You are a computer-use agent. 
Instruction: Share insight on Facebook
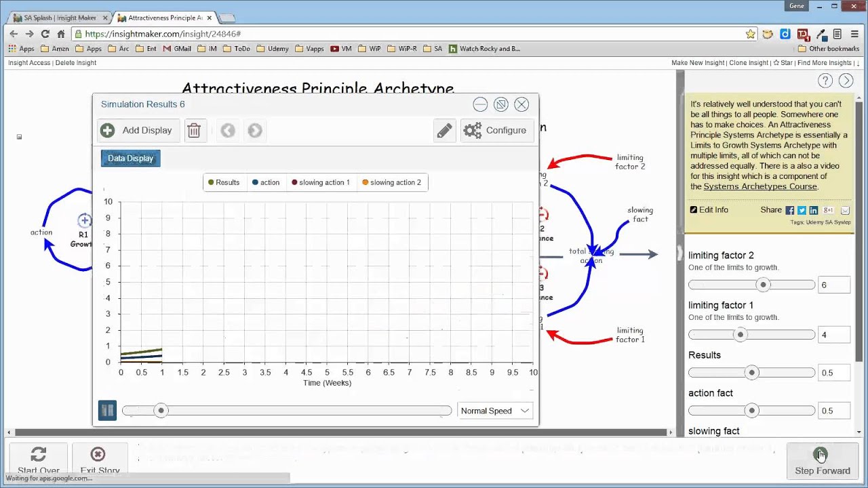pos(789,210)
